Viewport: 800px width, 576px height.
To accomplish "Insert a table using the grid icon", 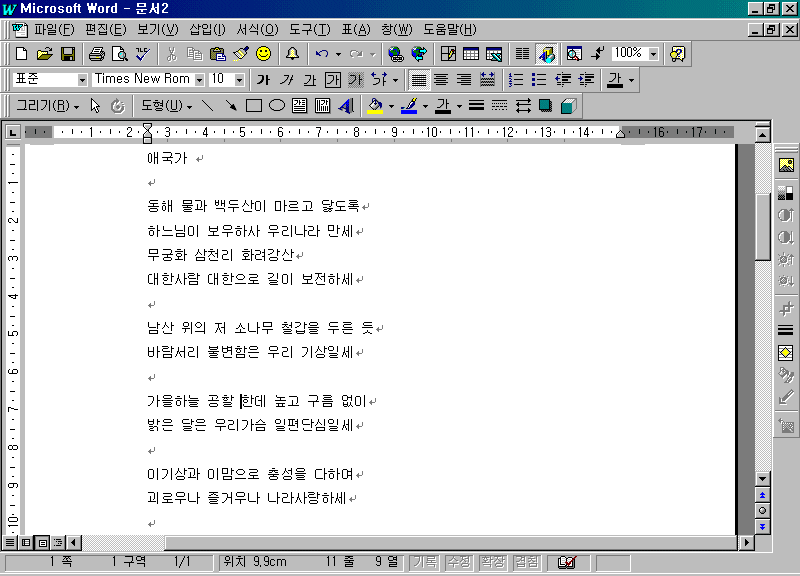I will [x=471, y=54].
